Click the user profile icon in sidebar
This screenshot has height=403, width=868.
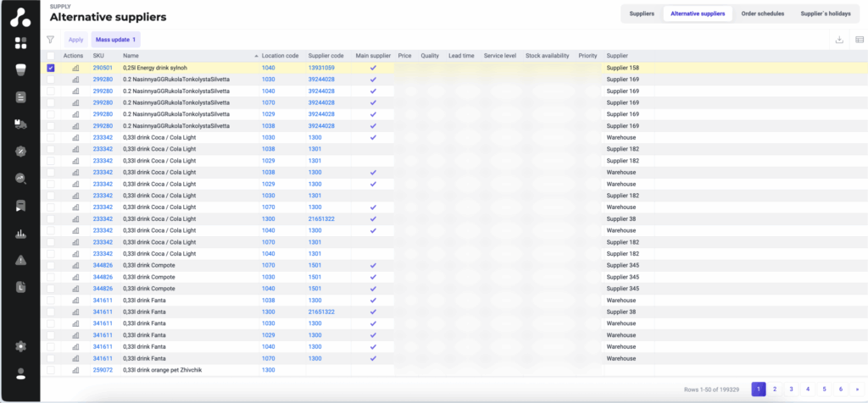pyautogui.click(x=20, y=373)
